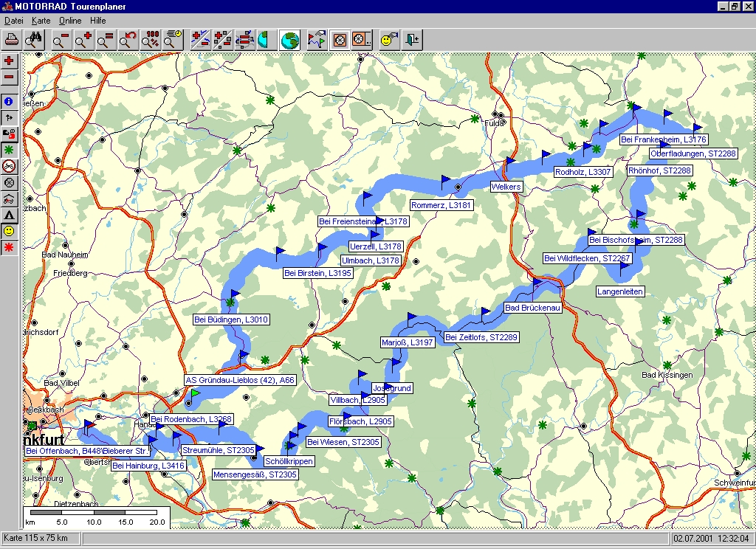Click the printer icon in the toolbar
The height and width of the screenshot is (549, 756).
(12, 40)
